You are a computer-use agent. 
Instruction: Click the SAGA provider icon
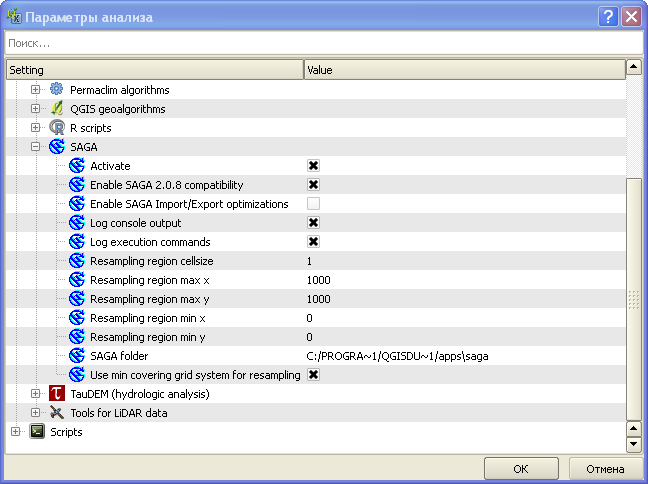click(x=57, y=147)
